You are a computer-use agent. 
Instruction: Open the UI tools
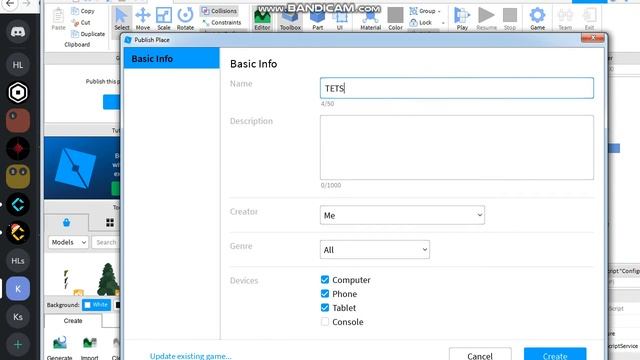click(340, 19)
